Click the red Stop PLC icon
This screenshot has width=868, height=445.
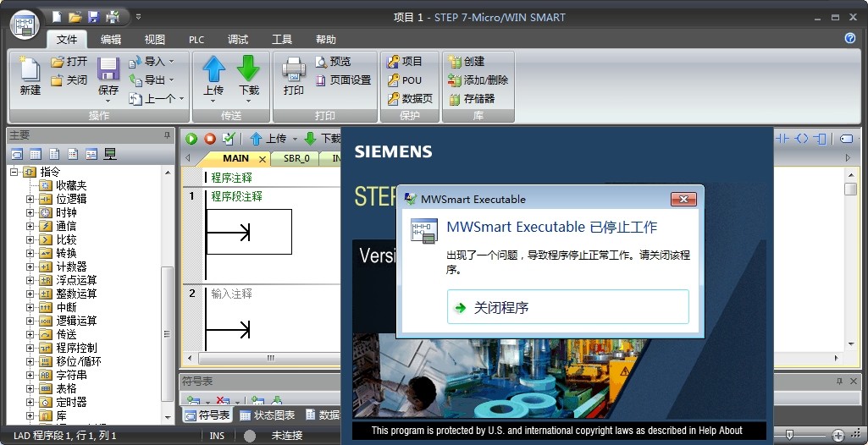pyautogui.click(x=209, y=139)
